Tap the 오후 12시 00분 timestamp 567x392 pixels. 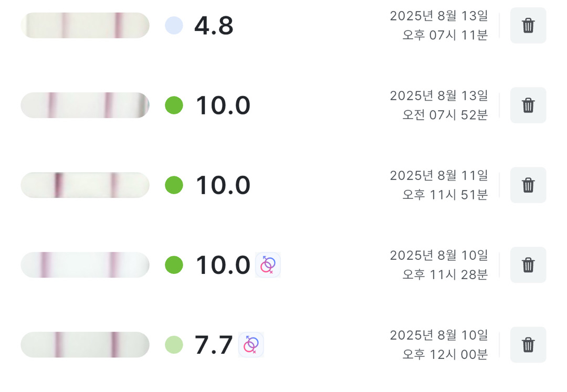point(445,355)
